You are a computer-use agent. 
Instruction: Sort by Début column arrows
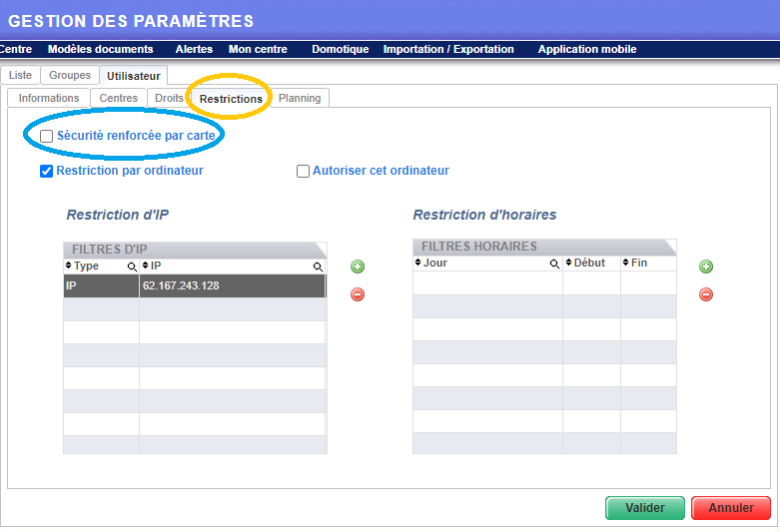coord(569,264)
